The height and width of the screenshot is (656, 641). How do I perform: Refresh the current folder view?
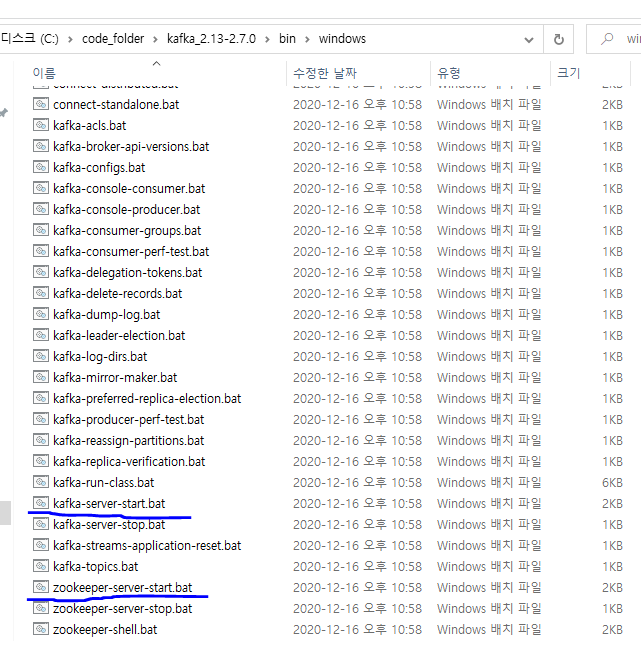click(559, 39)
